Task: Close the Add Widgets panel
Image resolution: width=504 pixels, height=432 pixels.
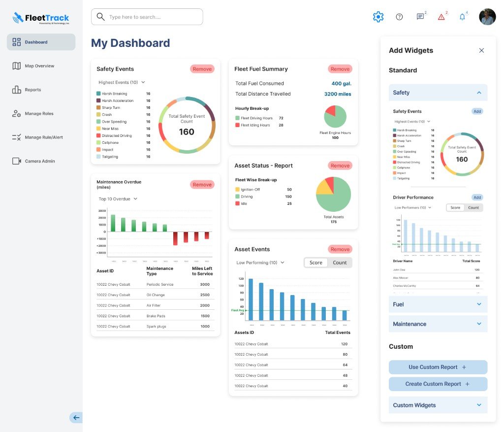Action: 481,51
